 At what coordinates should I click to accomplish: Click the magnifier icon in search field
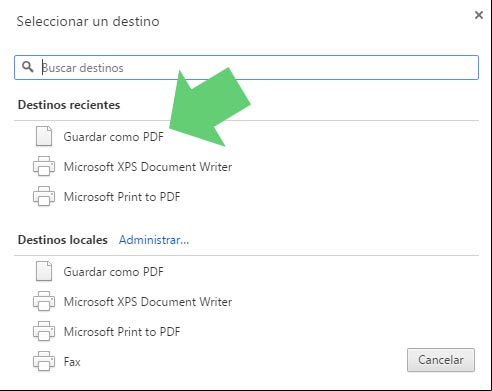(x=28, y=67)
